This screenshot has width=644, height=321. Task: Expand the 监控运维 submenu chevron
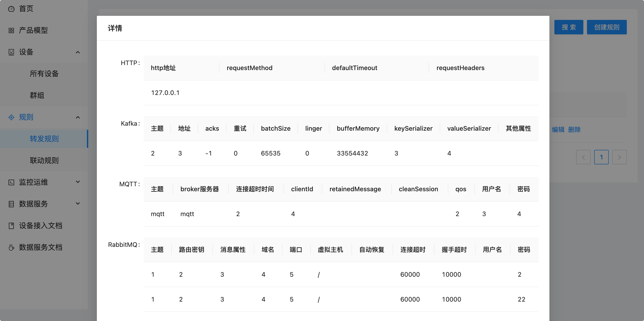coord(78,182)
